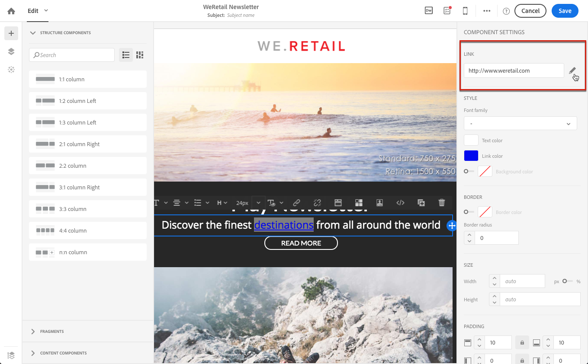Click the Subject name field

coord(241,15)
